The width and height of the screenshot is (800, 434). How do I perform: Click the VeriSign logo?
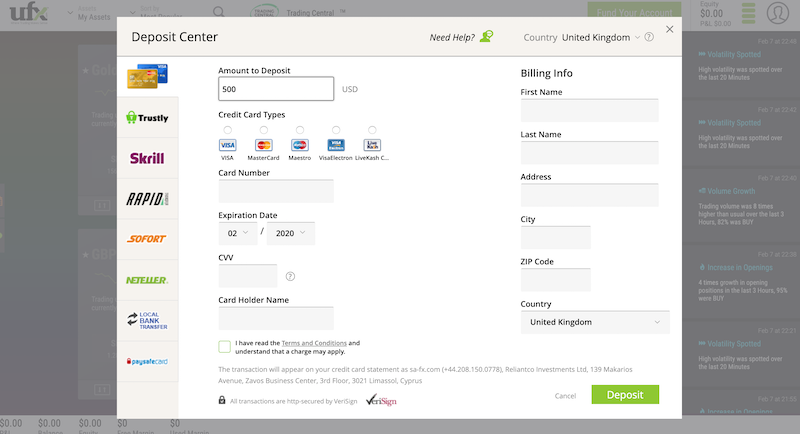381,400
